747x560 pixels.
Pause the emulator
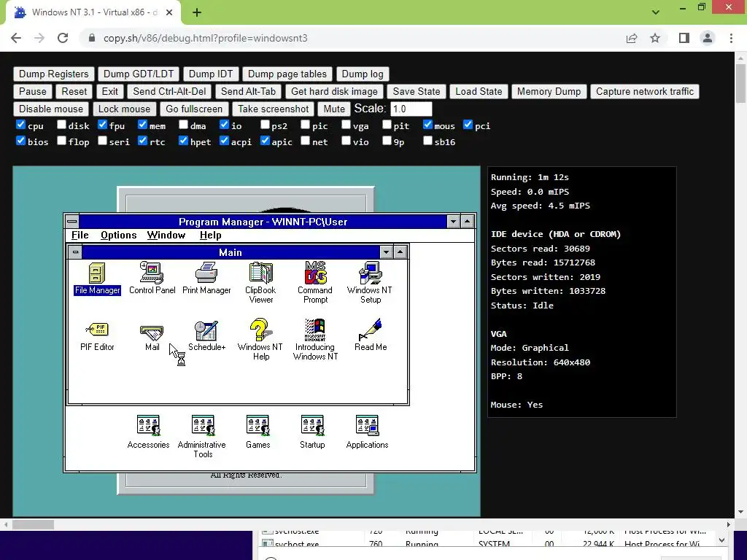pyautogui.click(x=33, y=91)
